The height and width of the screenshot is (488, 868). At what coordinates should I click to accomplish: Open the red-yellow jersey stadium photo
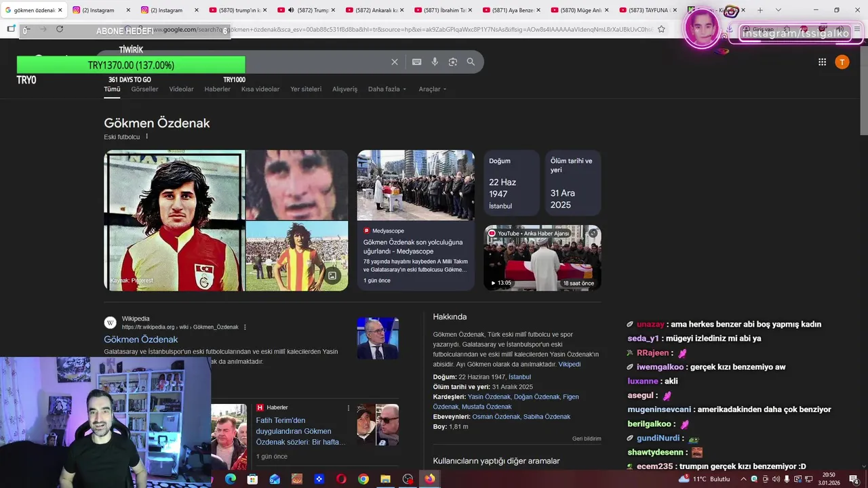pyautogui.click(x=296, y=256)
